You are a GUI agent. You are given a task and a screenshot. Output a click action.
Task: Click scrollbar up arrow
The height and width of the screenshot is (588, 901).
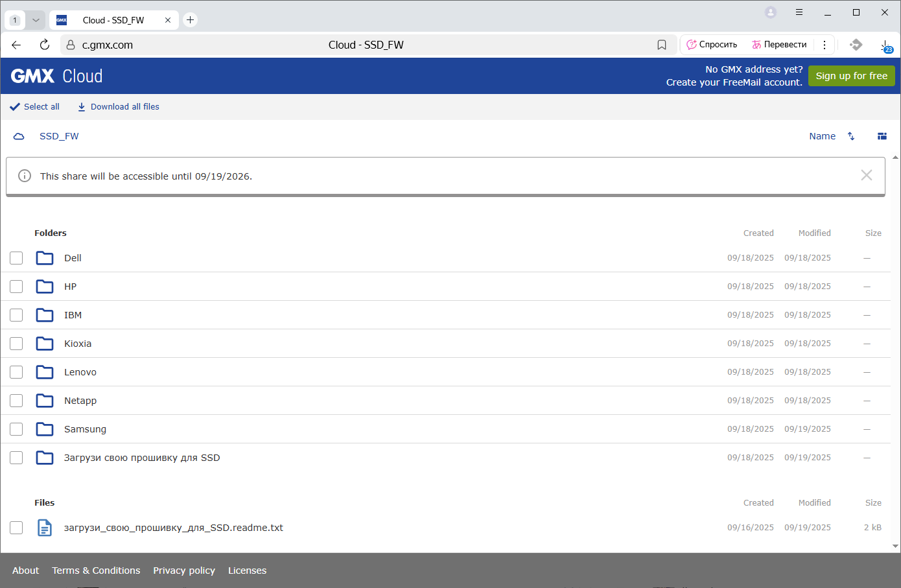point(896,158)
